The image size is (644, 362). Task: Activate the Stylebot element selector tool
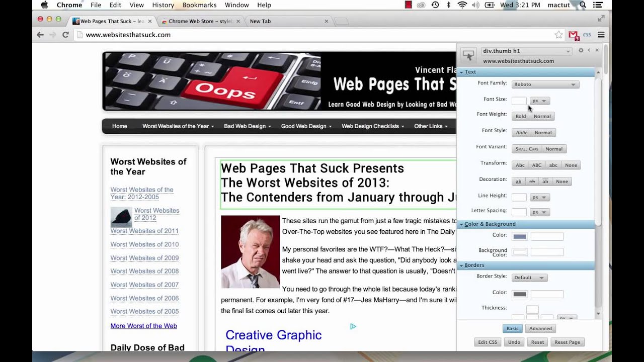pos(468,55)
